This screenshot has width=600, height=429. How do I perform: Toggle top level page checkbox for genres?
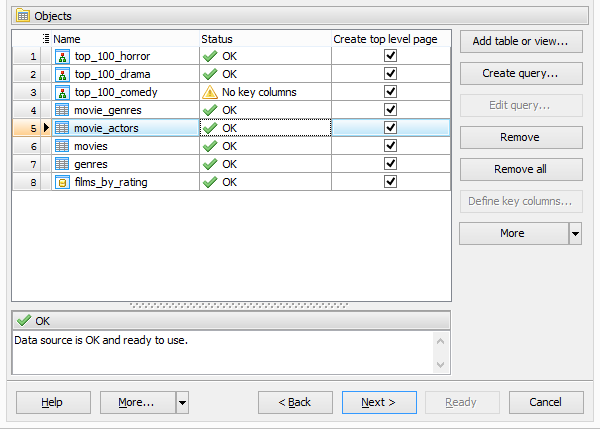[x=390, y=164]
